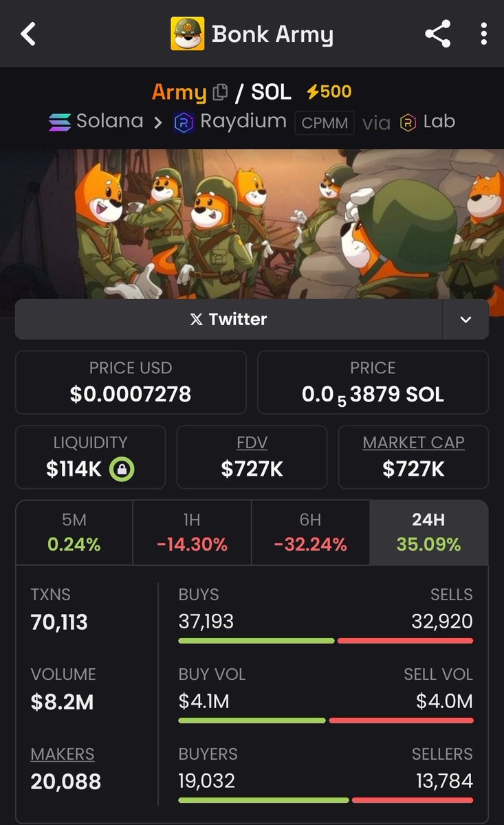Click the lightning 500 boost badge
This screenshot has height=825, width=504.
[x=329, y=91]
